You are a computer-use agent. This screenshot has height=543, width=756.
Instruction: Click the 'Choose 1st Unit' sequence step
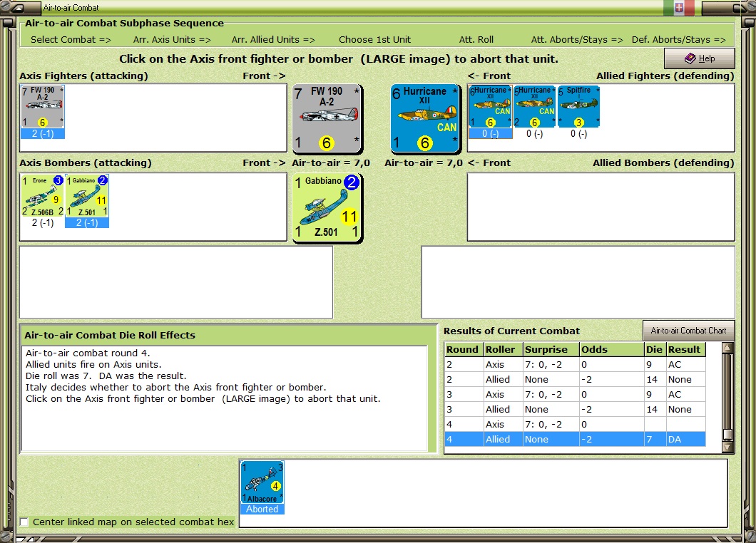point(374,39)
